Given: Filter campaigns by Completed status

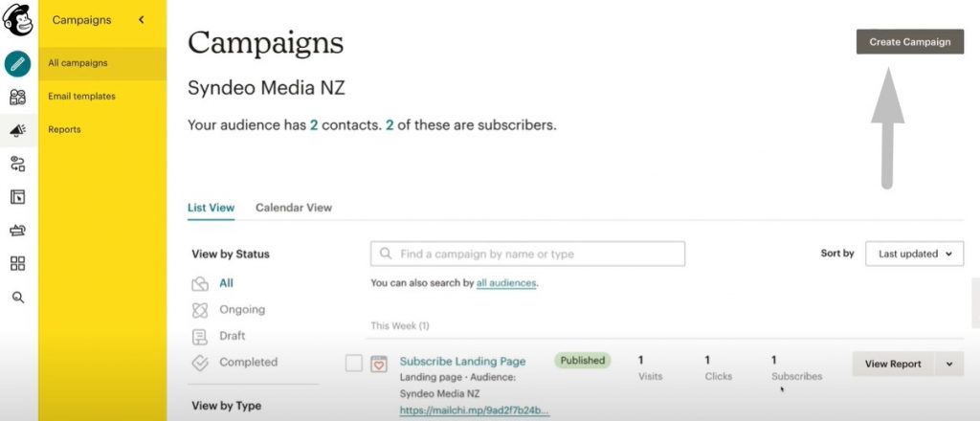Looking at the screenshot, I should coord(248,363).
